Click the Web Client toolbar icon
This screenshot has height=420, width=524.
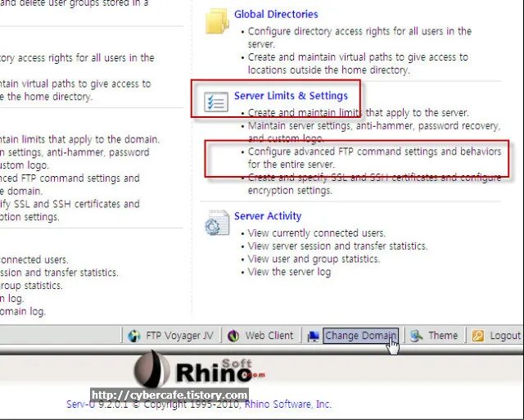point(234,336)
